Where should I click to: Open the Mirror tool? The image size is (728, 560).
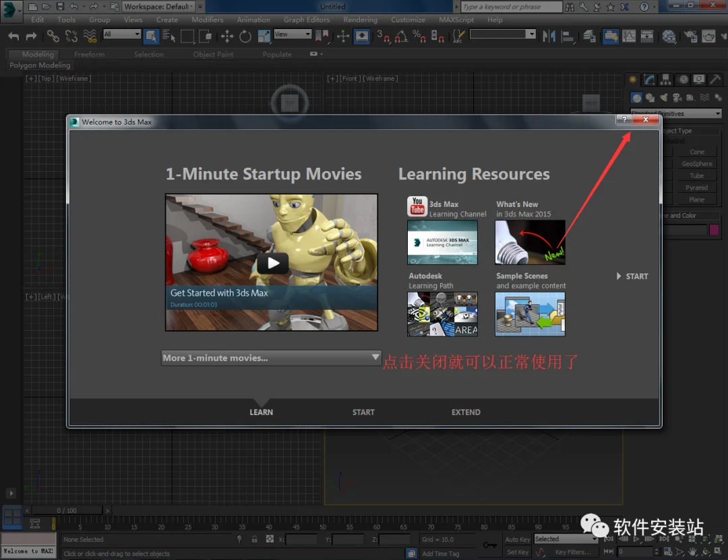549,36
